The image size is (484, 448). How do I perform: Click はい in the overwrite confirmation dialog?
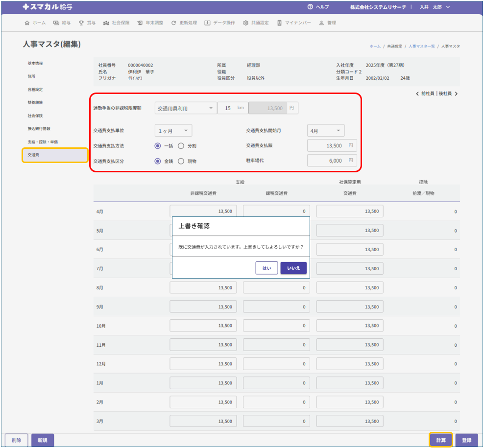pos(266,268)
